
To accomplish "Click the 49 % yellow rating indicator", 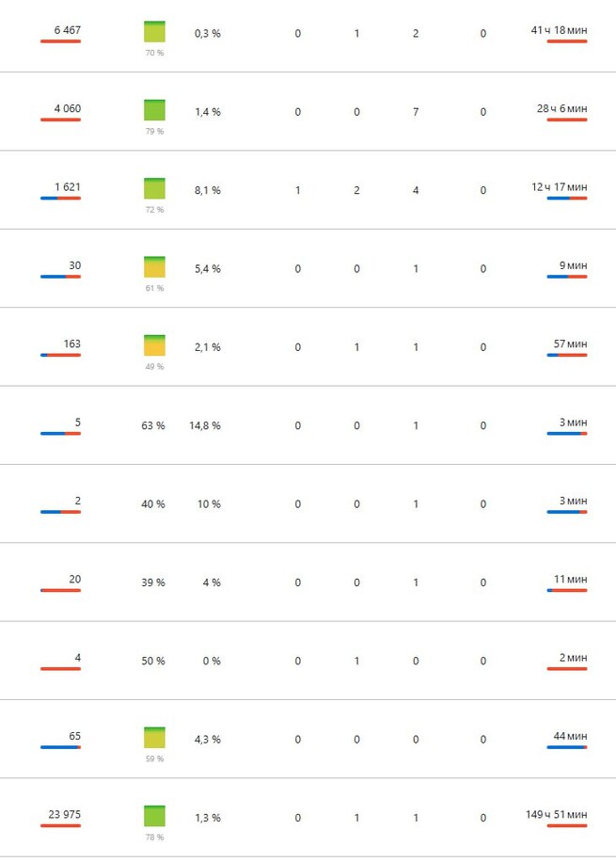I will click(154, 345).
